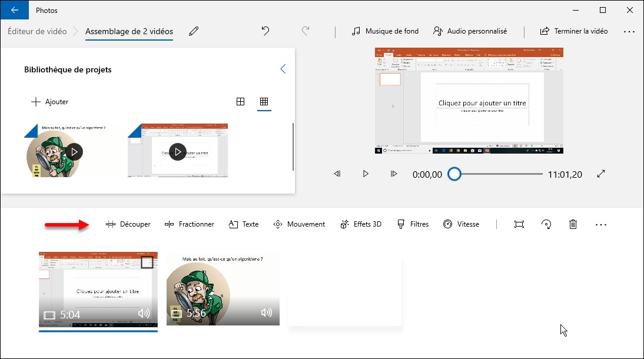Switch library to medium grid view
The height and width of the screenshot is (359, 644).
tap(240, 102)
